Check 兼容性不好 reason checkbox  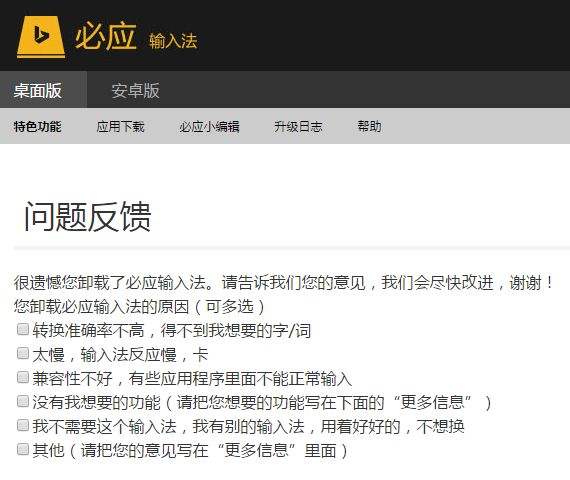pyautogui.click(x=23, y=377)
